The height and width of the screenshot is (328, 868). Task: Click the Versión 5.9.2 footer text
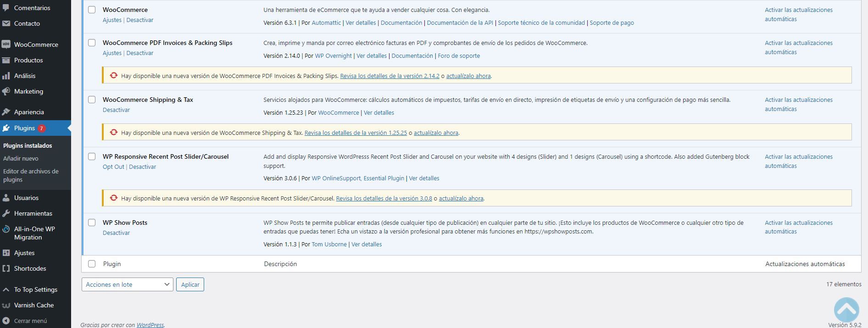pos(845,325)
